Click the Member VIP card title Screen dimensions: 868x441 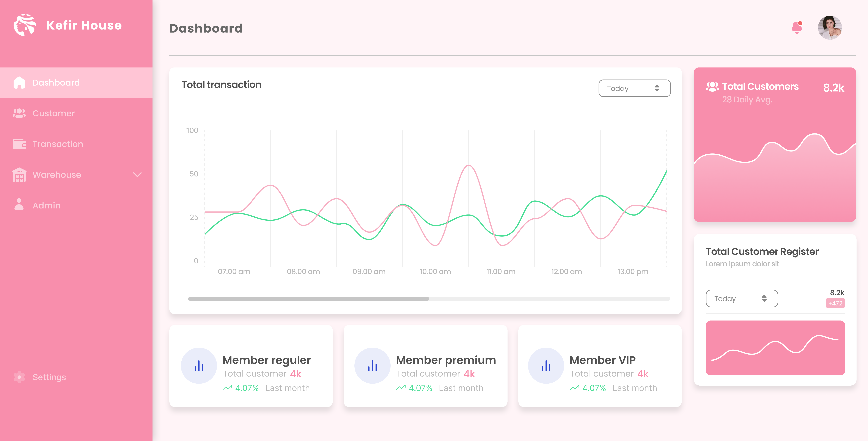click(602, 360)
